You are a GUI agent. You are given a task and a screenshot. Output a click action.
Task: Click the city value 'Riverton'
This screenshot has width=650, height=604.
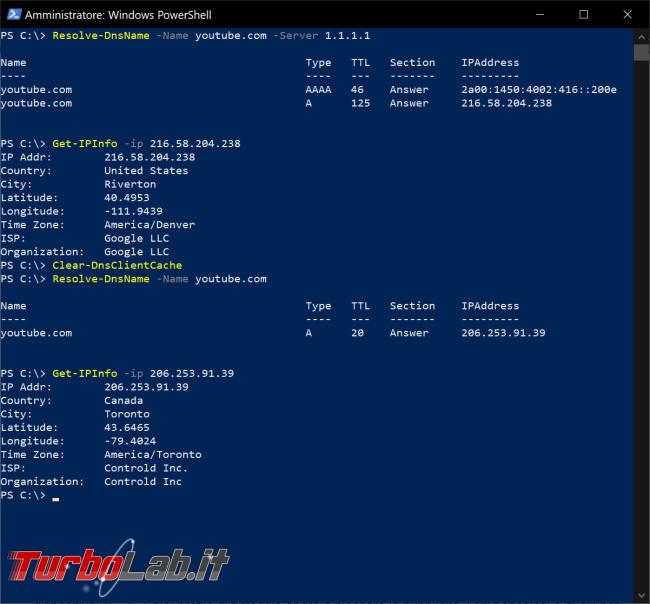click(x=130, y=184)
